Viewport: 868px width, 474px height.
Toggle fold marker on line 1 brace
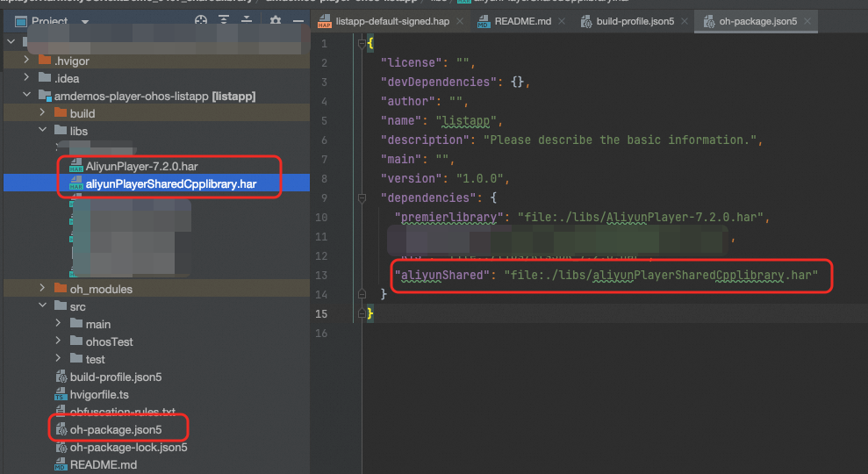pos(362,43)
